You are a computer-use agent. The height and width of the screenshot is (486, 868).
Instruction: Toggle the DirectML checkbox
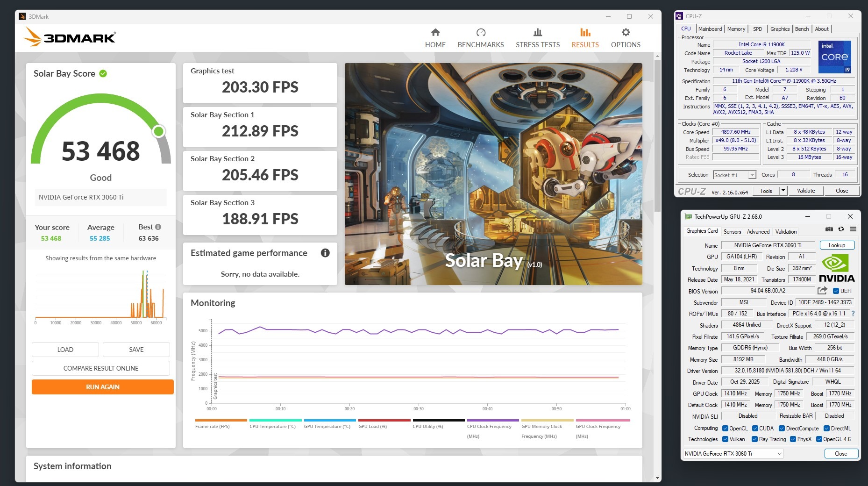[826, 429]
